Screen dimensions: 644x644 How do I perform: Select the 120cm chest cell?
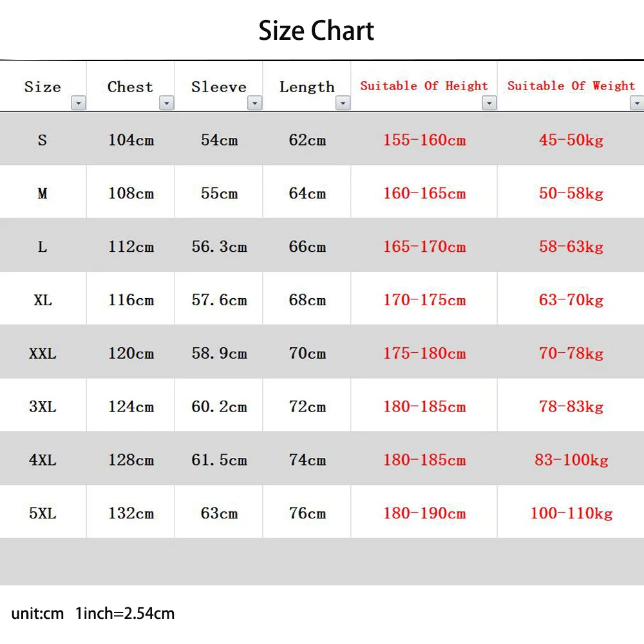point(131,354)
